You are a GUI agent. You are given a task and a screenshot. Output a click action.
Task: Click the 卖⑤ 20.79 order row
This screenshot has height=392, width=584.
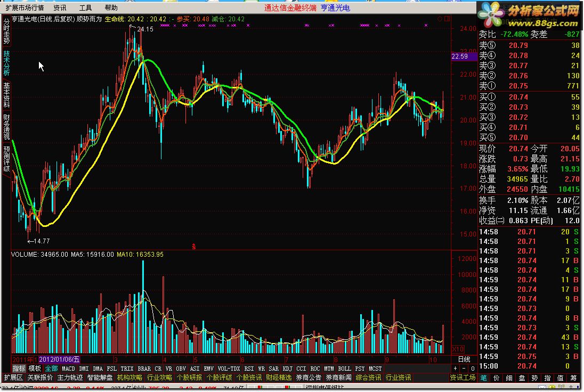coord(529,45)
